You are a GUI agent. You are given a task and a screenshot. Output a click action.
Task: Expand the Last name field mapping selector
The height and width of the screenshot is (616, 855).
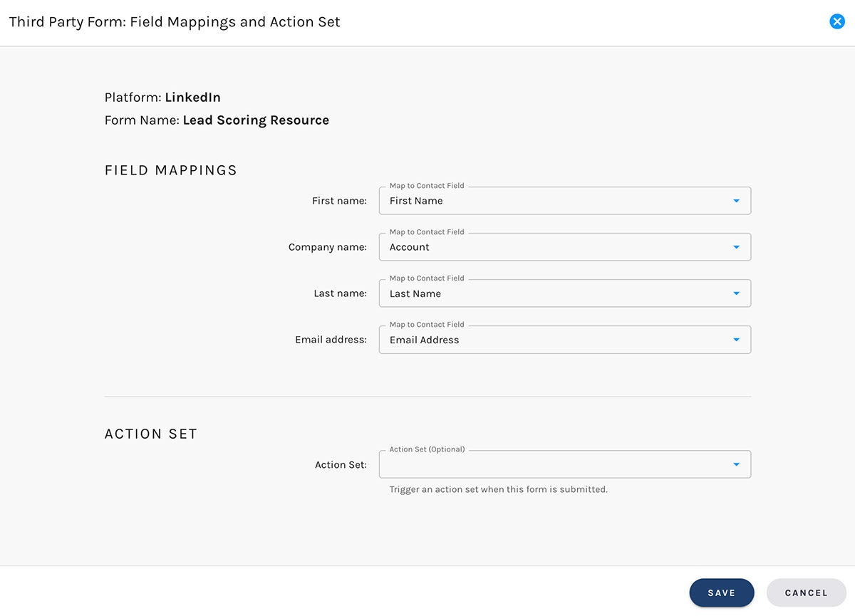(563, 293)
